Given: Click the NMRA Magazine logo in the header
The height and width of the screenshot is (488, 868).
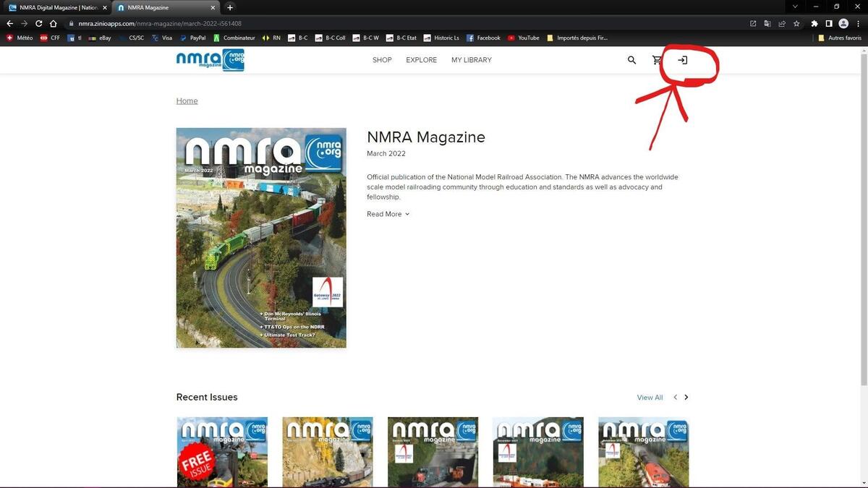Looking at the screenshot, I should pos(210,60).
